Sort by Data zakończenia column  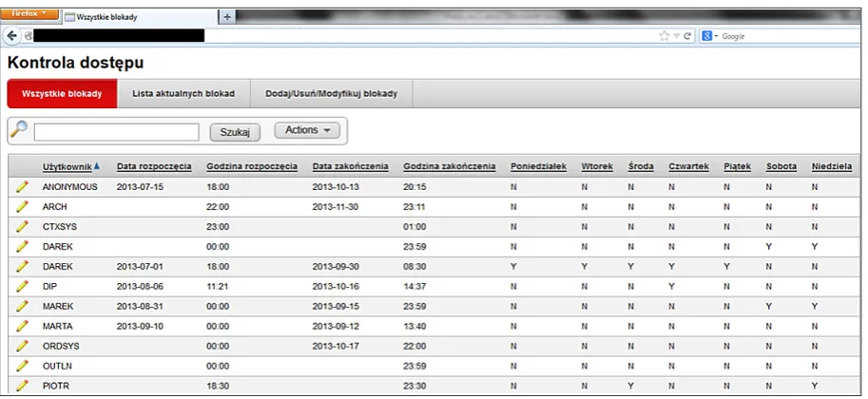click(351, 166)
